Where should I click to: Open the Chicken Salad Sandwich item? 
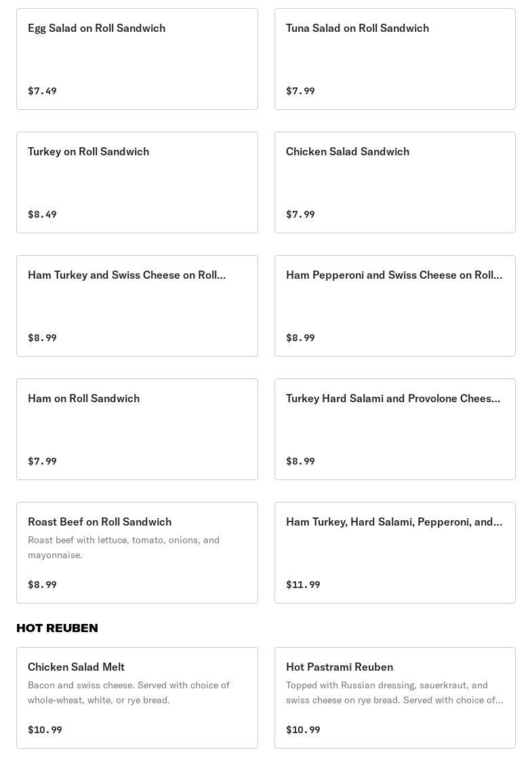[394, 182]
